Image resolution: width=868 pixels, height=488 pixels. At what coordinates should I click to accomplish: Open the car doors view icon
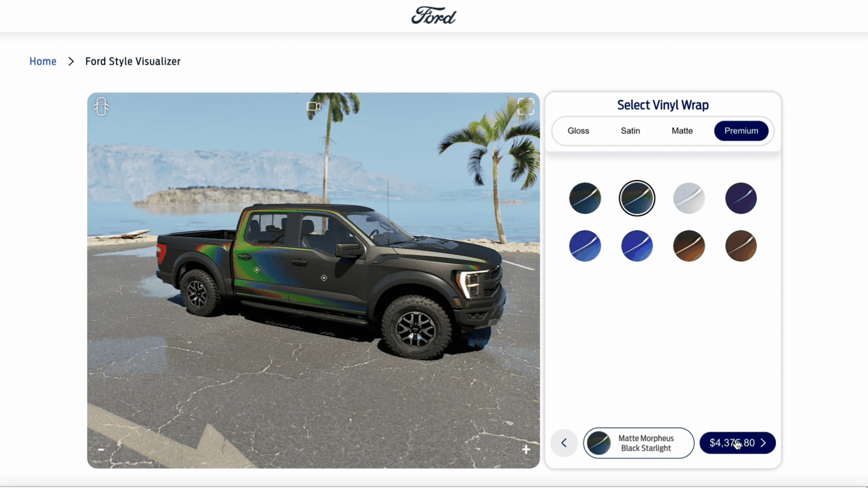point(101,106)
